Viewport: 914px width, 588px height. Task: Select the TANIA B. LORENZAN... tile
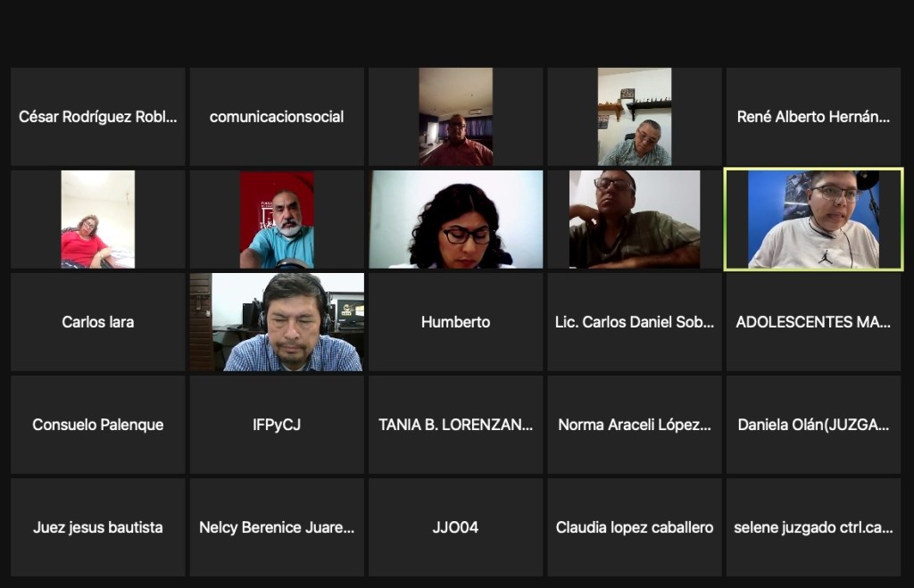[456, 424]
